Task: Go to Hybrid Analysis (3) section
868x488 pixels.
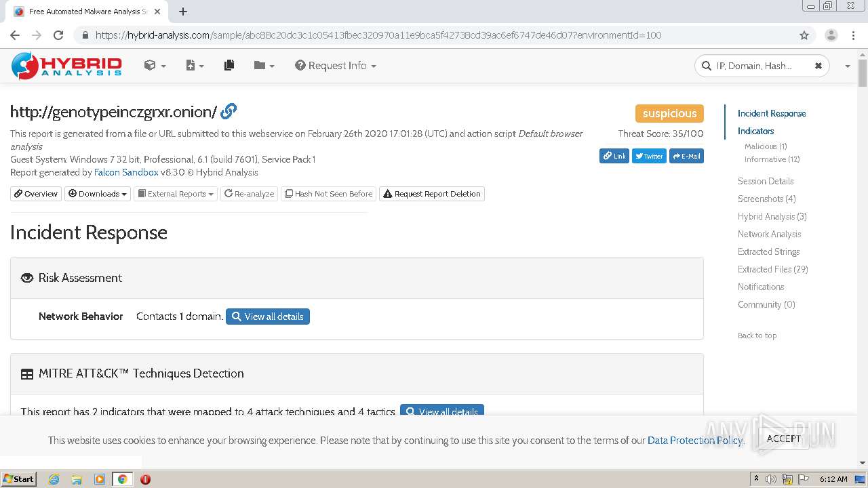Action: tap(772, 216)
